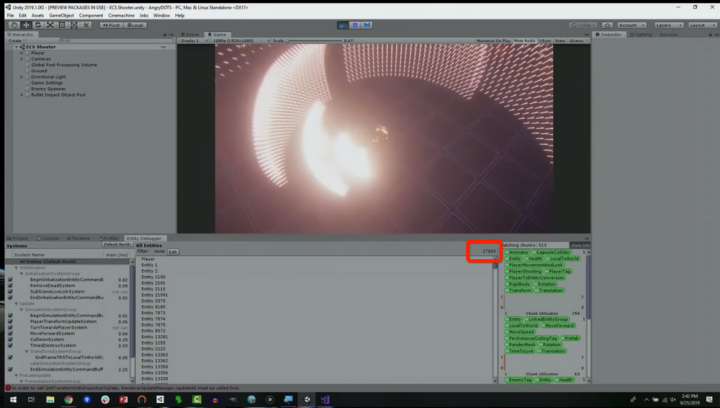The image size is (720, 408).
Task: Click the Filter Edit button
Action: (173, 252)
